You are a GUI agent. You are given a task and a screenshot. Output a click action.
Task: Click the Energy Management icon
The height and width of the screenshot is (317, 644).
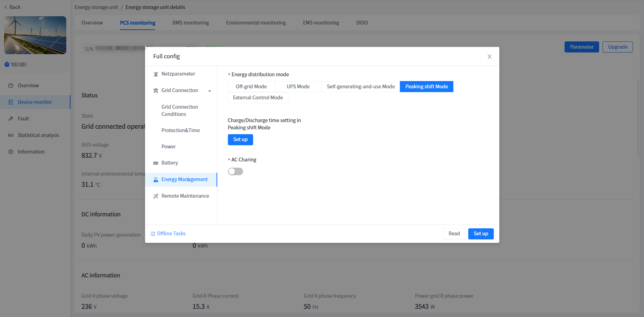(x=156, y=180)
